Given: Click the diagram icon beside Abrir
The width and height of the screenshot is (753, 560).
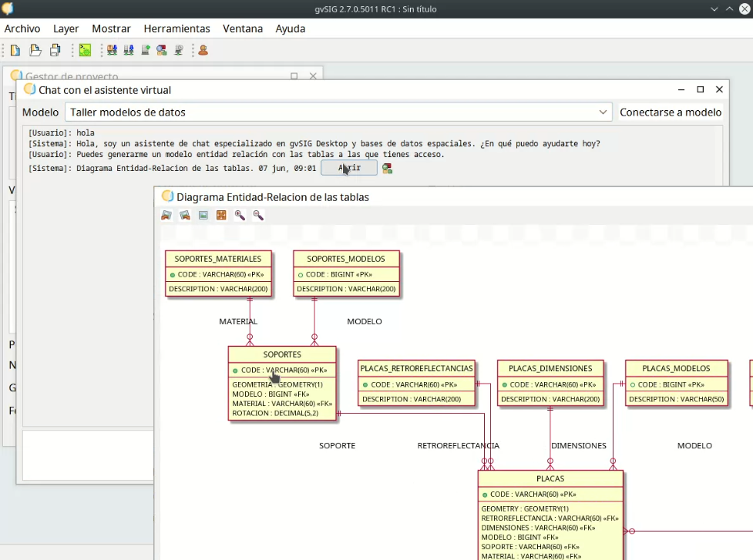Looking at the screenshot, I should (388, 169).
